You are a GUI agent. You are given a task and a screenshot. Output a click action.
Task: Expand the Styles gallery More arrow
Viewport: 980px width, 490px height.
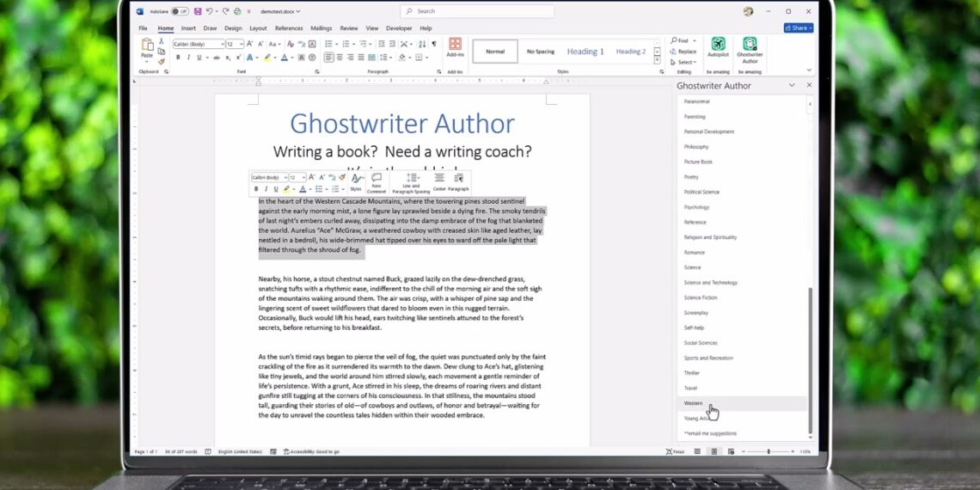click(x=657, y=60)
